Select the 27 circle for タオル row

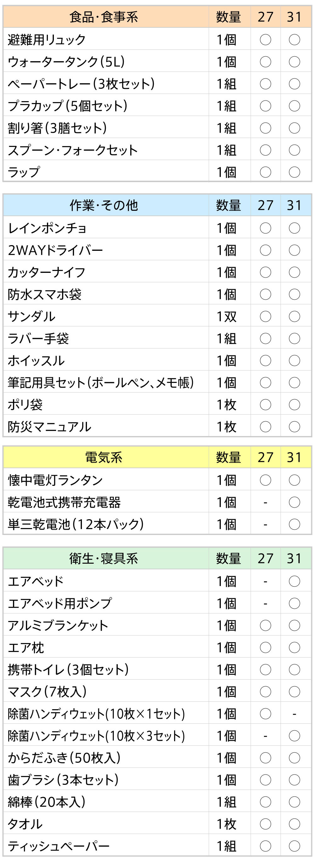[266, 824]
